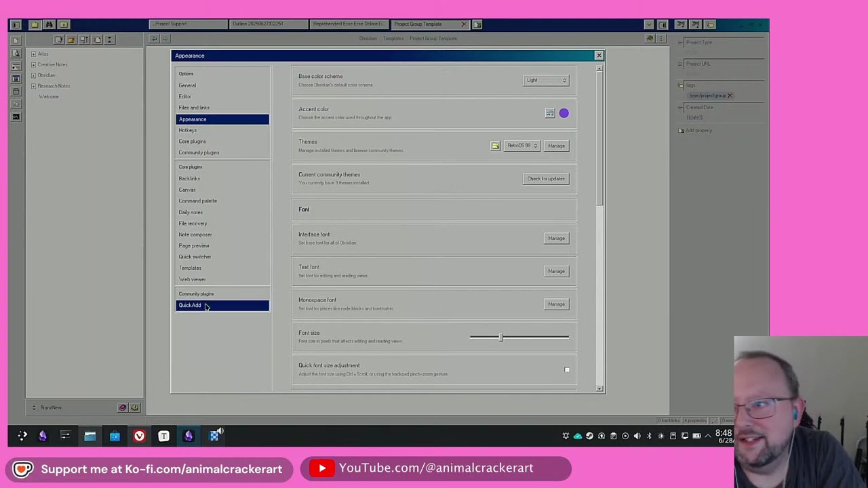Click the navigate back arrow button
The width and height of the screenshot is (868, 488).
[155, 39]
